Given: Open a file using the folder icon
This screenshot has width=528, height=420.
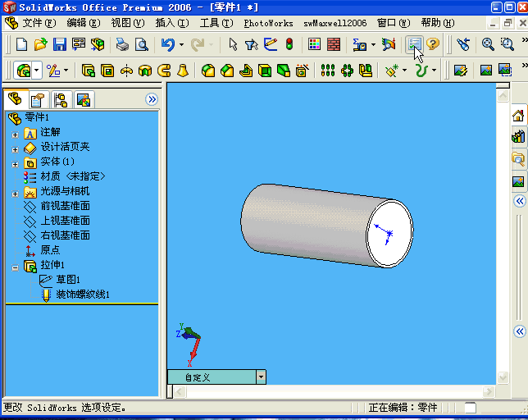Looking at the screenshot, I should (41, 44).
